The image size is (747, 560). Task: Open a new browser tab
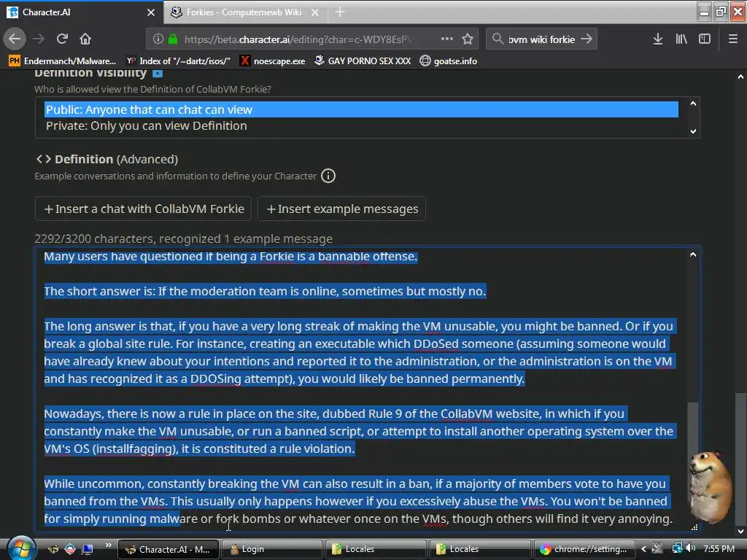tap(340, 12)
